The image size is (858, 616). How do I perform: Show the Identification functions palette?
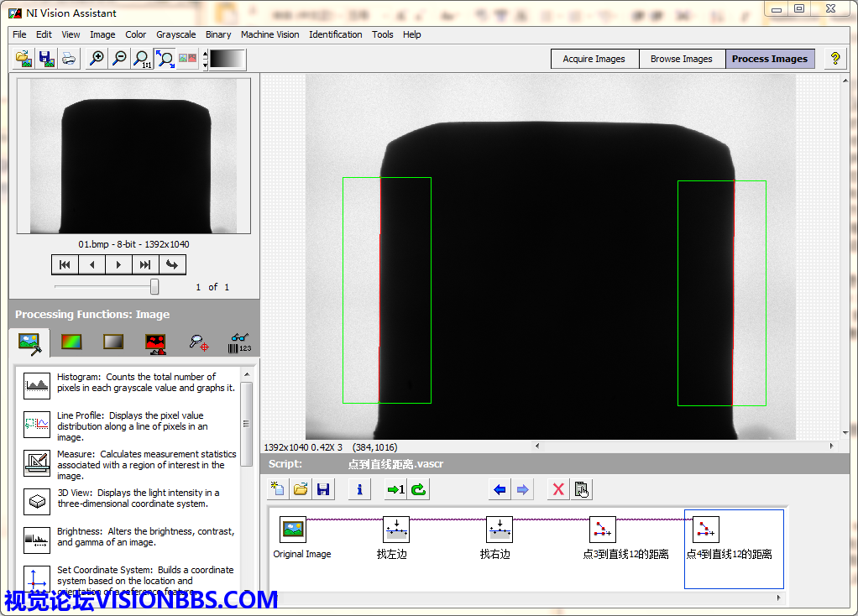239,343
